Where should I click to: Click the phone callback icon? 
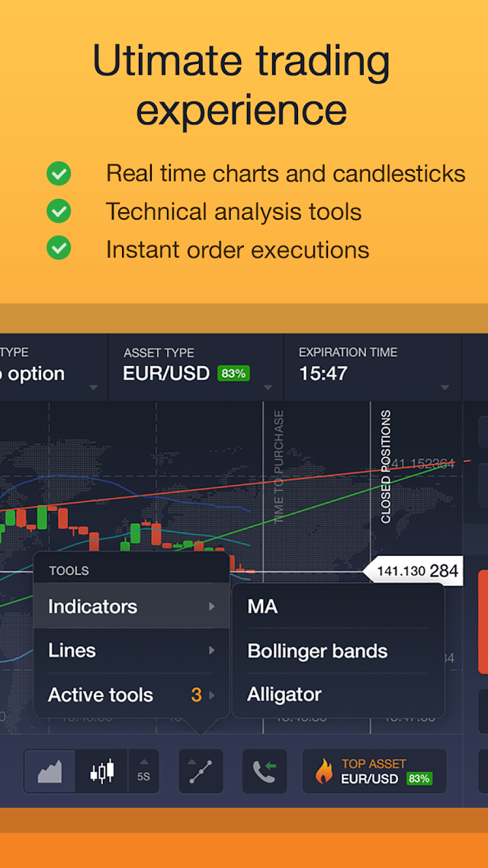(265, 771)
